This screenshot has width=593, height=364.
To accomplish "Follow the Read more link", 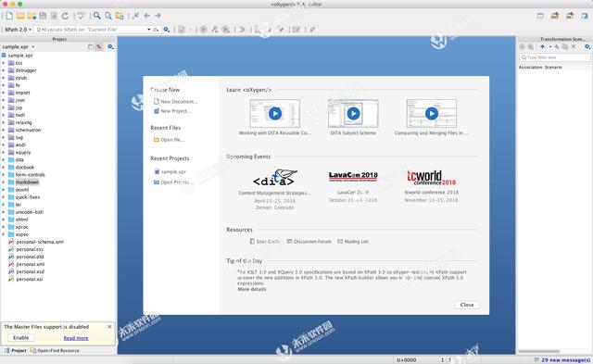I will click(76, 338).
